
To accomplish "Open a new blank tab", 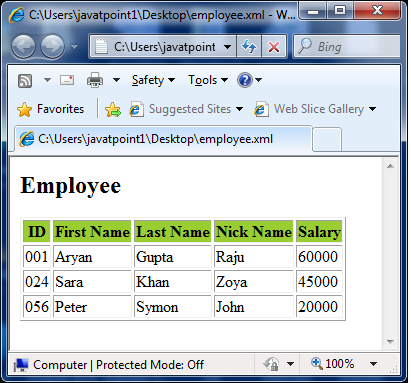I will click(x=327, y=139).
